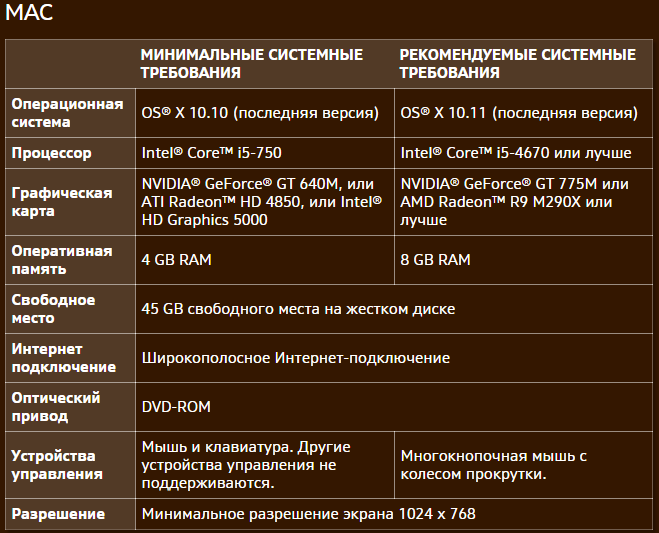The height and width of the screenshot is (533, 659).
Task: Click the MAC section heading
Action: click(27, 14)
